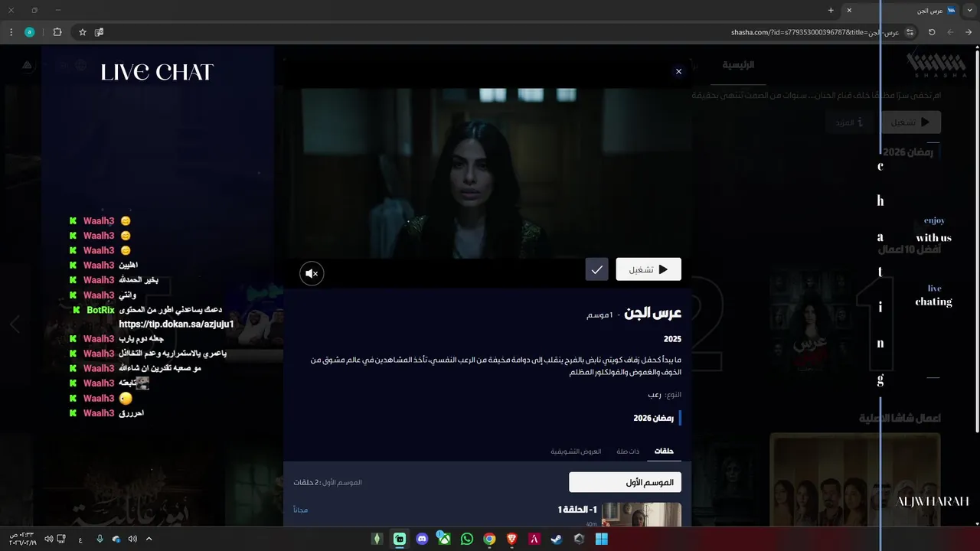Open the browser extensions menu
The image size is (980, 551).
point(57,32)
